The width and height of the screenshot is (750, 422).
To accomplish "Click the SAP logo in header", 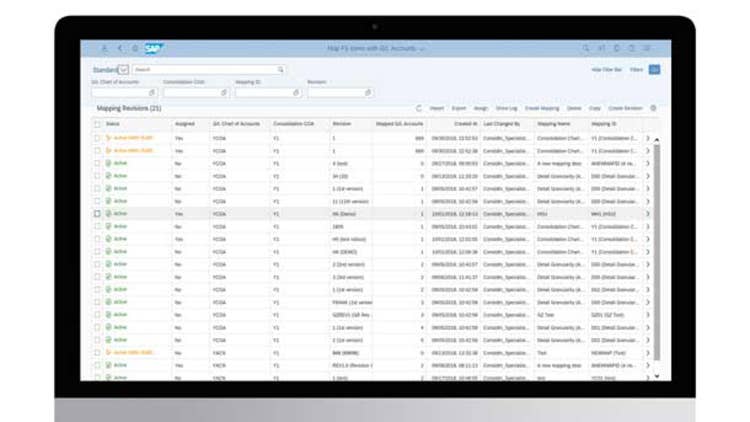I will click(154, 48).
